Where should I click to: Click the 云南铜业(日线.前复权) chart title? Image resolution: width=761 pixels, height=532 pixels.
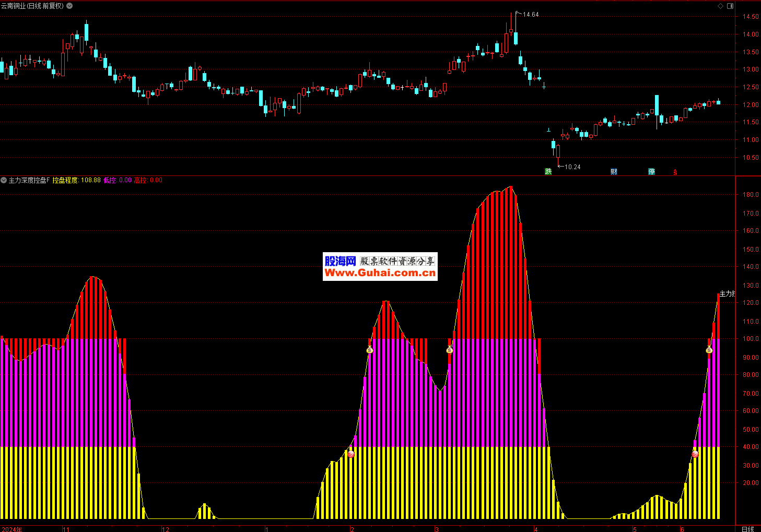(x=32, y=6)
